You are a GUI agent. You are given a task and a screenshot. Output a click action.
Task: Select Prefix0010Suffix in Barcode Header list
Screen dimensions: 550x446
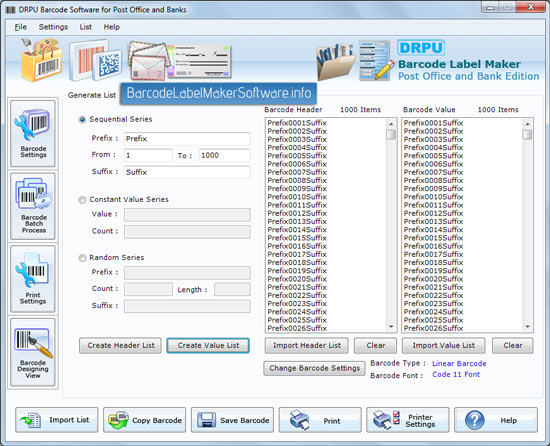point(297,197)
